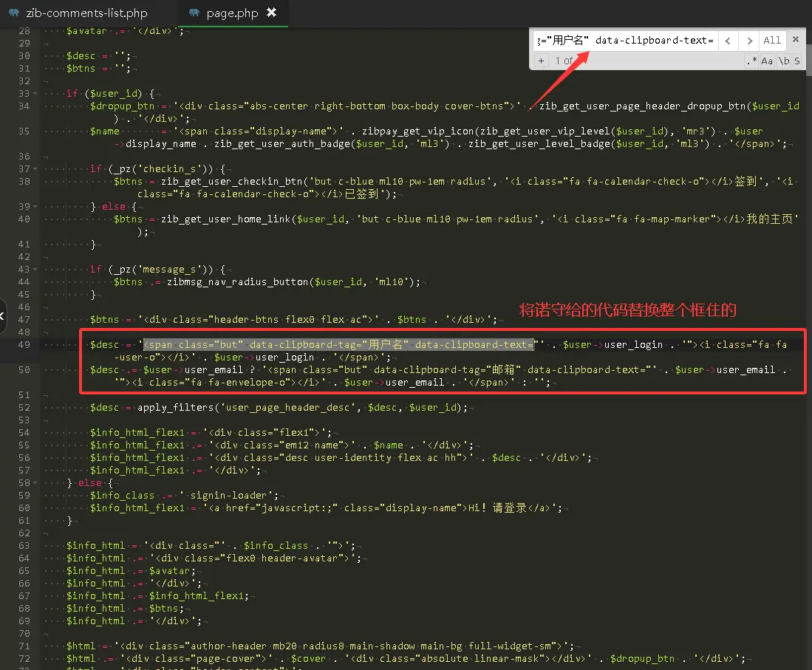Click the zib-comments-list.php elephant file icon
Viewport: 812px width, 670px height.
[x=13, y=13]
